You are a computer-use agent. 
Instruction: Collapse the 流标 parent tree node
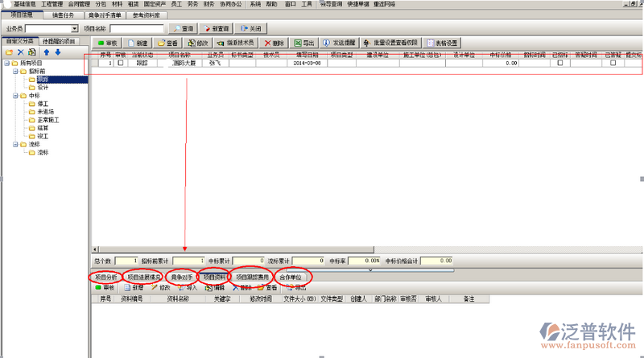coord(15,145)
